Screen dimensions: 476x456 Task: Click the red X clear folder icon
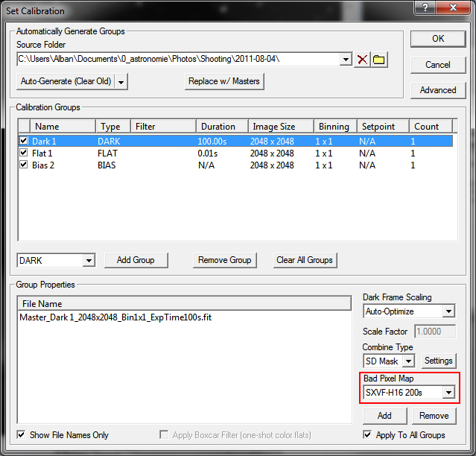pyautogui.click(x=362, y=60)
